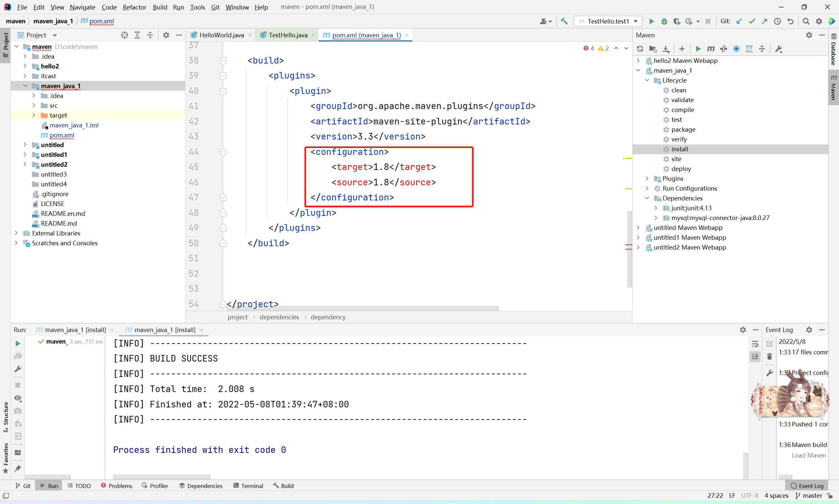Toggle soft-wrap in Run console
The image size is (839, 504).
pyautogui.click(x=755, y=344)
